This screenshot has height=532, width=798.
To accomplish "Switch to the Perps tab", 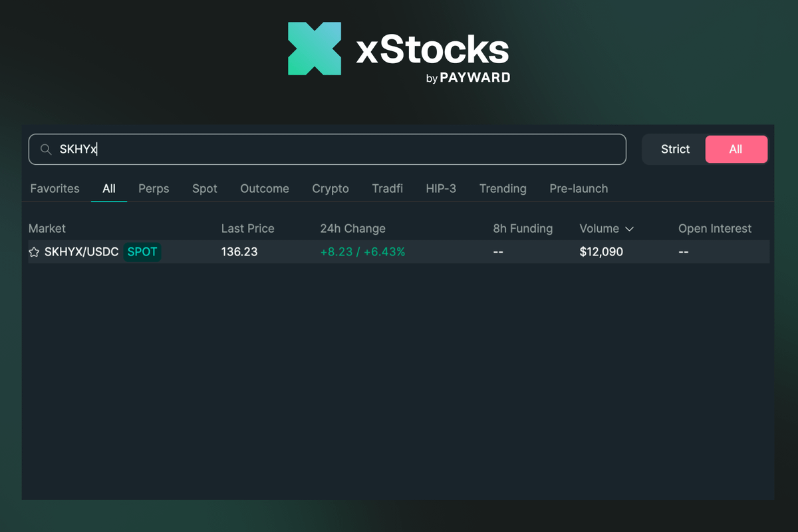I will [x=154, y=189].
